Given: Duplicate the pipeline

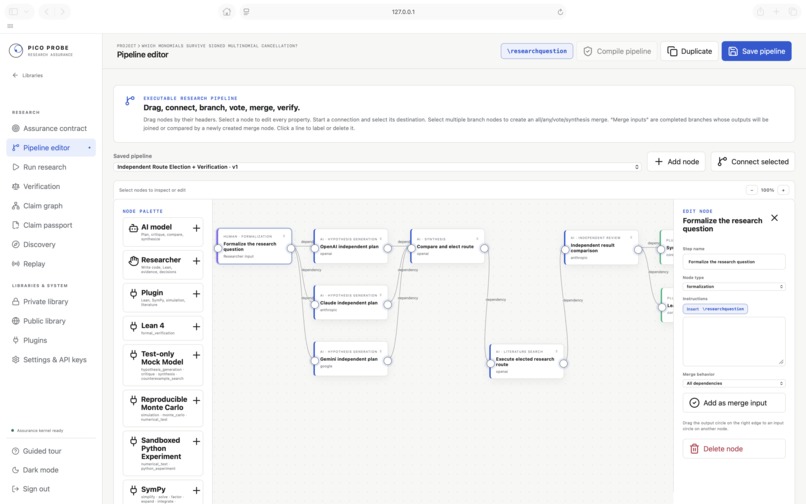Looking at the screenshot, I should click(689, 51).
